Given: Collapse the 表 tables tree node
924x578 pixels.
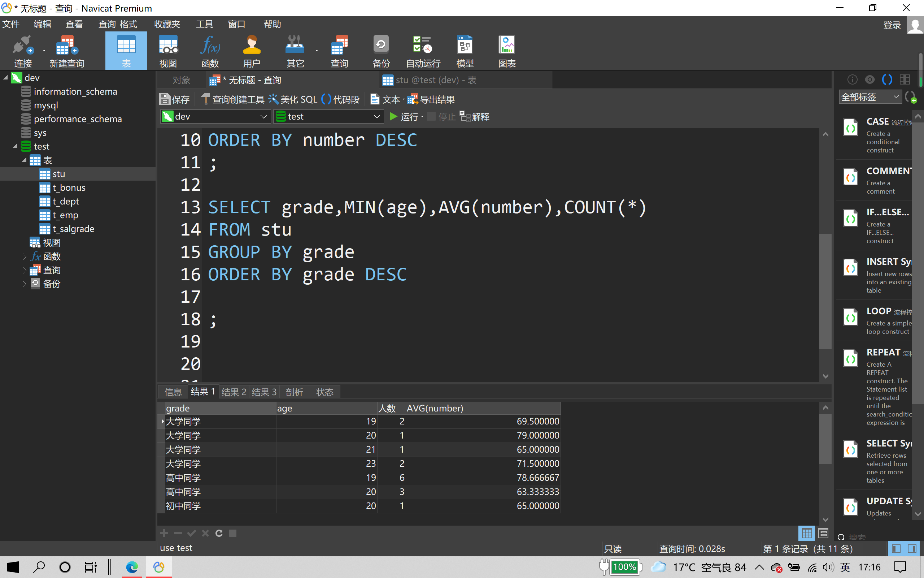Looking at the screenshot, I should (24, 160).
